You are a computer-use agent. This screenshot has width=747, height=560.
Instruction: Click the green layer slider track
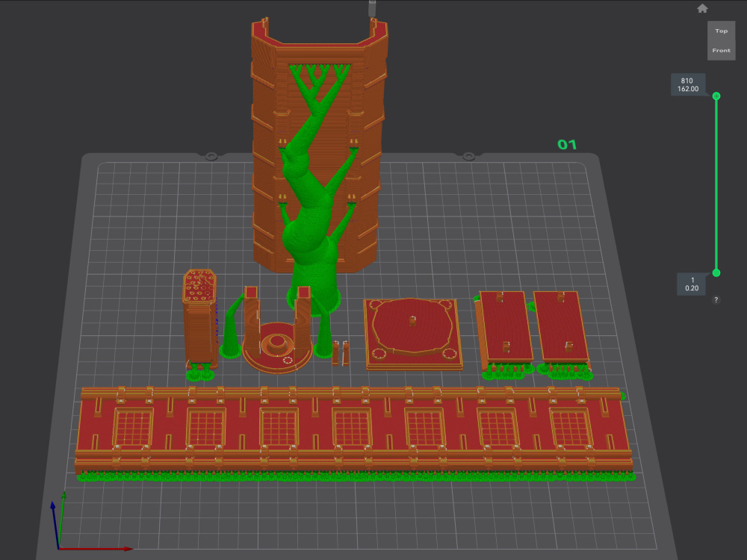pyautogui.click(x=716, y=184)
